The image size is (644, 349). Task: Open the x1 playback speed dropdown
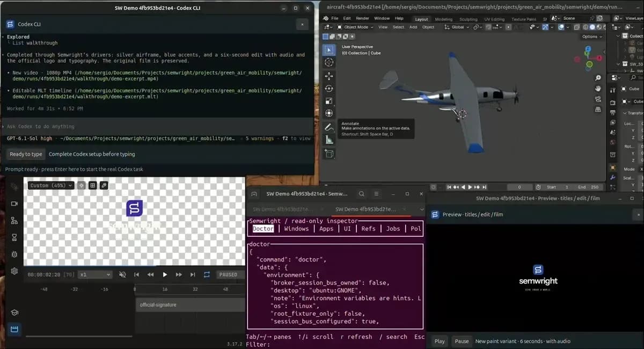[94, 274]
